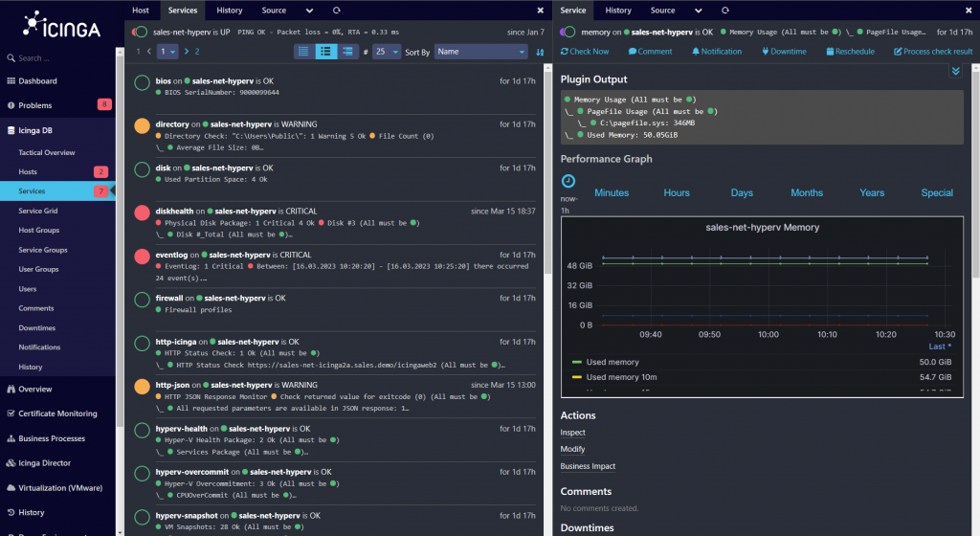The width and height of the screenshot is (980, 536).
Task: Open the Overview binoculars item
Action: 30,390
